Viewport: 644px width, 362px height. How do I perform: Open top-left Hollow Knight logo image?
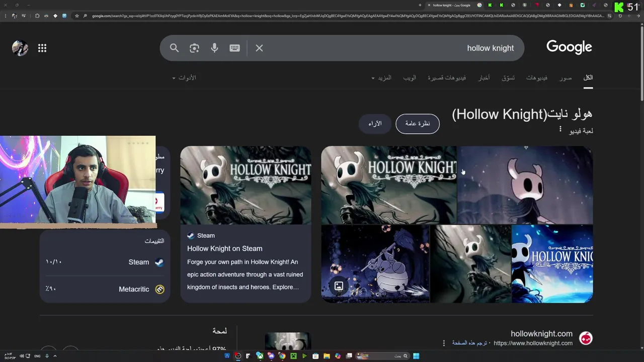click(388, 185)
